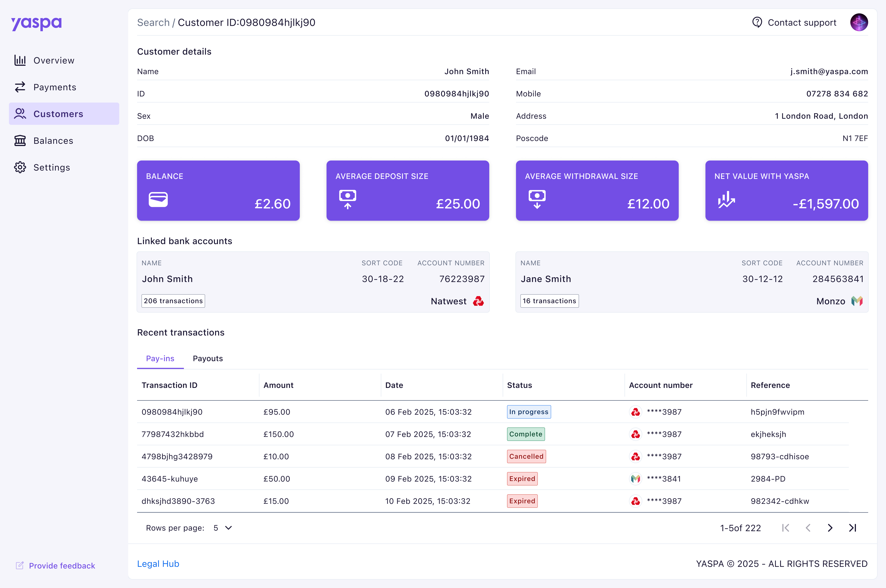Open Settings via the gear icon
The height and width of the screenshot is (588, 886).
click(x=20, y=167)
